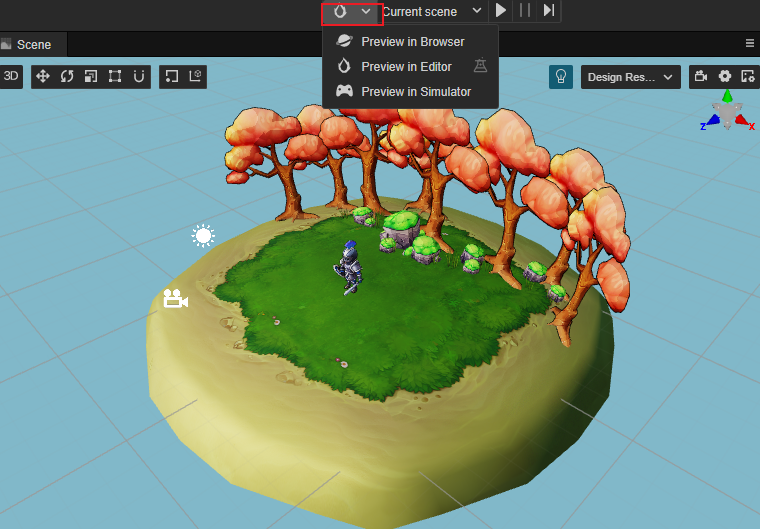The height and width of the screenshot is (529, 760).
Task: Open the preview platform flame icon
Action: coord(340,11)
